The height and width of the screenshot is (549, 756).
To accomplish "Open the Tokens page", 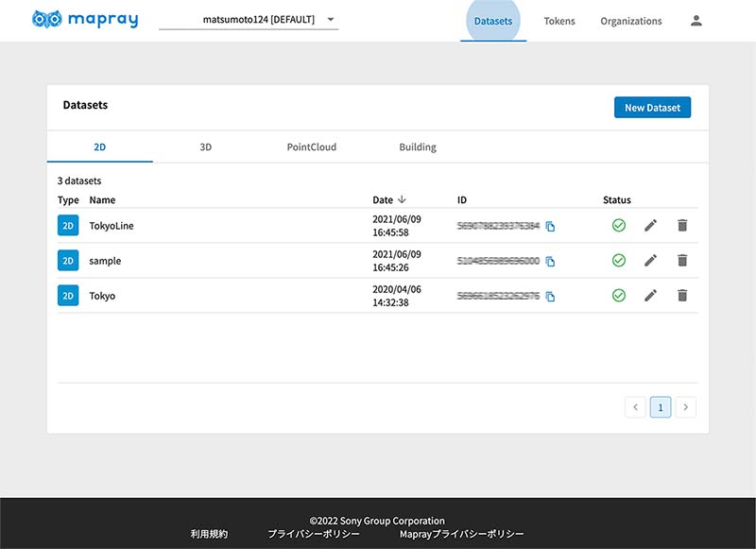I will [559, 21].
